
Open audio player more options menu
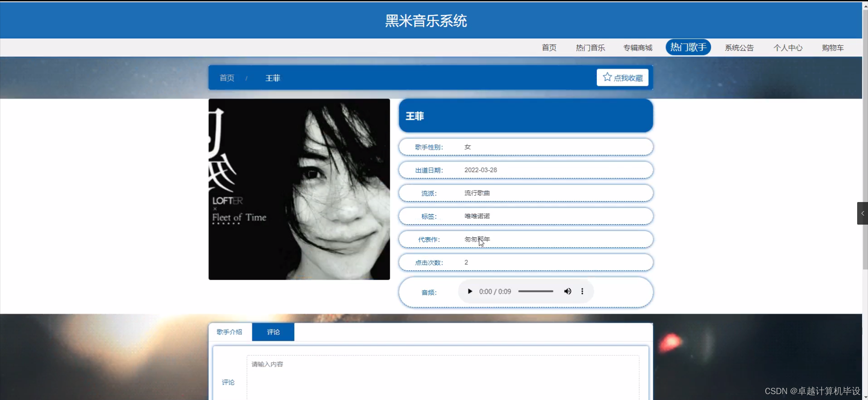coord(582,292)
